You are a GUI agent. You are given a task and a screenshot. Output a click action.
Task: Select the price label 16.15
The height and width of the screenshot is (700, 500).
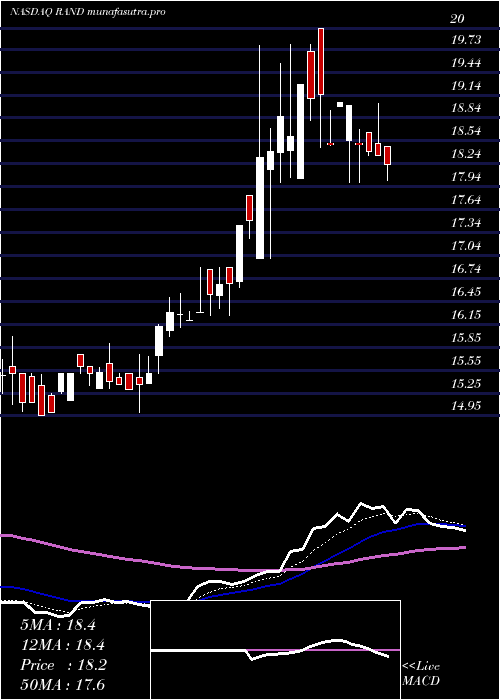click(x=467, y=315)
